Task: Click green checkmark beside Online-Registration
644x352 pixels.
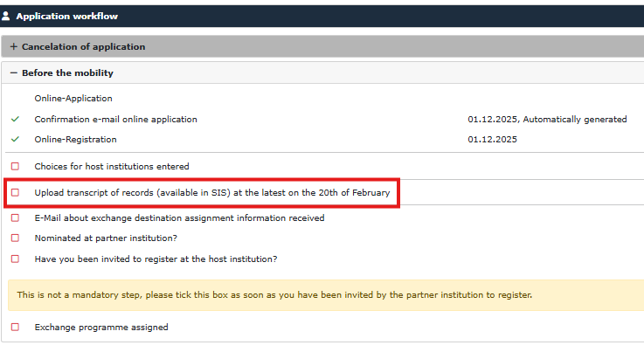Action: 15,140
